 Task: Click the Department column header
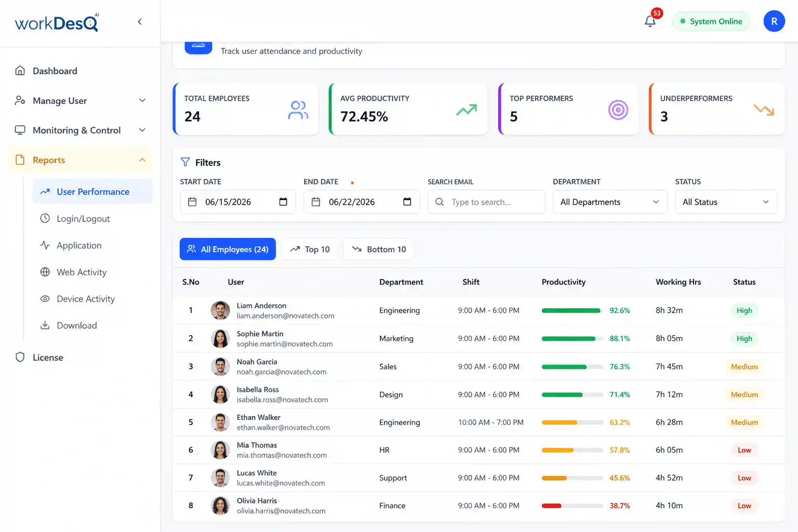click(x=401, y=282)
